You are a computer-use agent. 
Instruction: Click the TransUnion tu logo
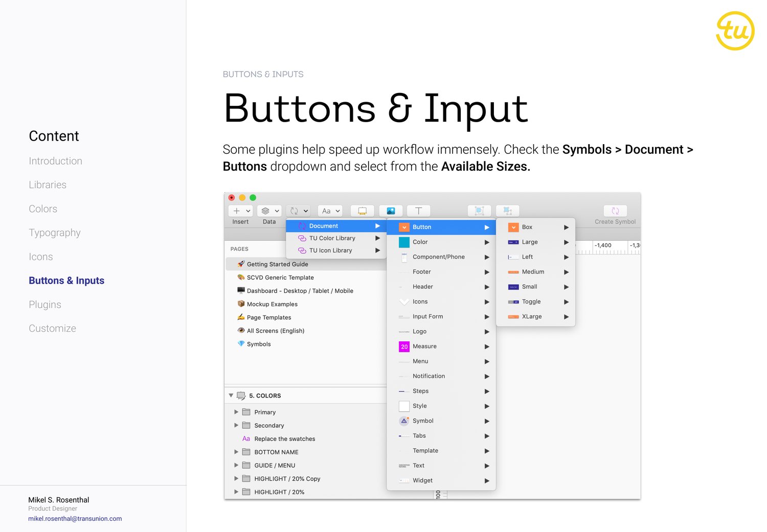(735, 31)
